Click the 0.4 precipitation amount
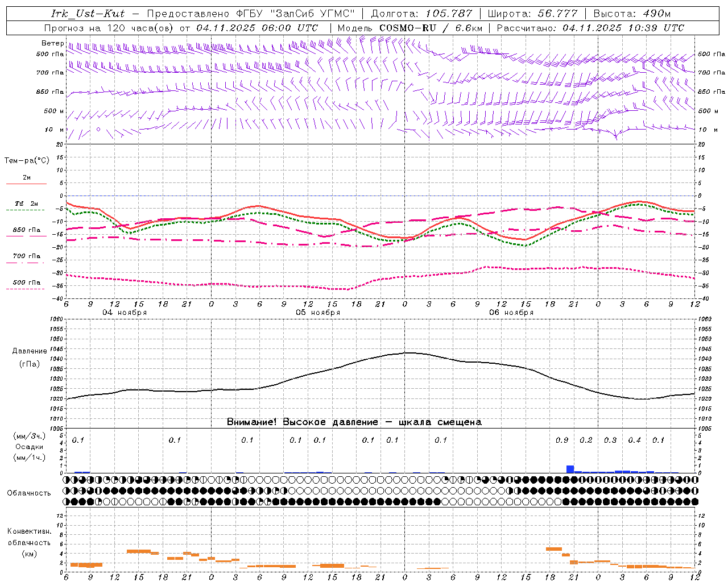The image size is (728, 582). coord(634,440)
